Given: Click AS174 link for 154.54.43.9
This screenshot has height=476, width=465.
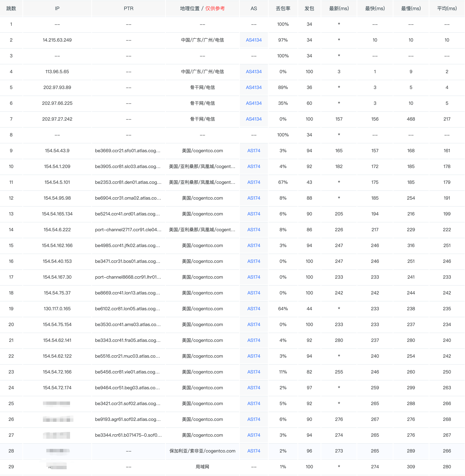Looking at the screenshot, I should pyautogui.click(x=254, y=151).
